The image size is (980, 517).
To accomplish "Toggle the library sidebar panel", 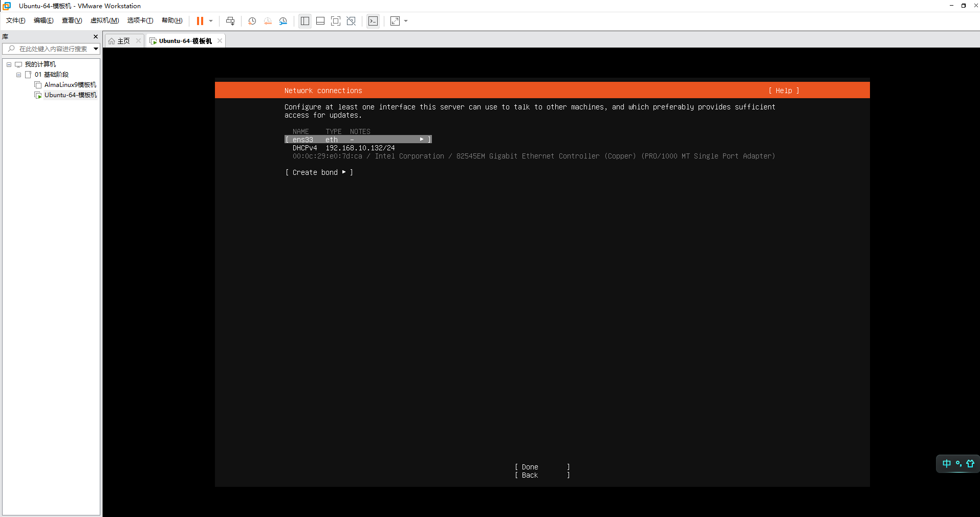I will (x=305, y=21).
